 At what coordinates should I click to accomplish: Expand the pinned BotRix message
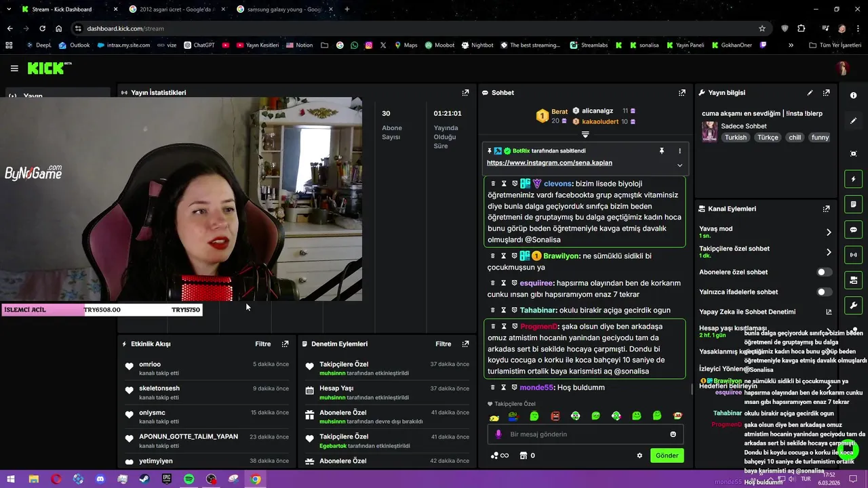pyautogui.click(x=679, y=165)
